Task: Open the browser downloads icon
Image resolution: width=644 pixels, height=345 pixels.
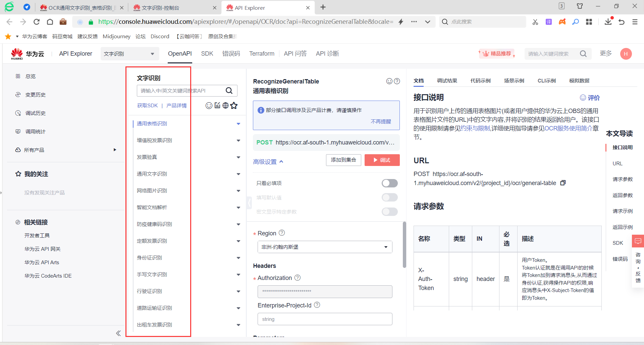Action: click(x=608, y=22)
